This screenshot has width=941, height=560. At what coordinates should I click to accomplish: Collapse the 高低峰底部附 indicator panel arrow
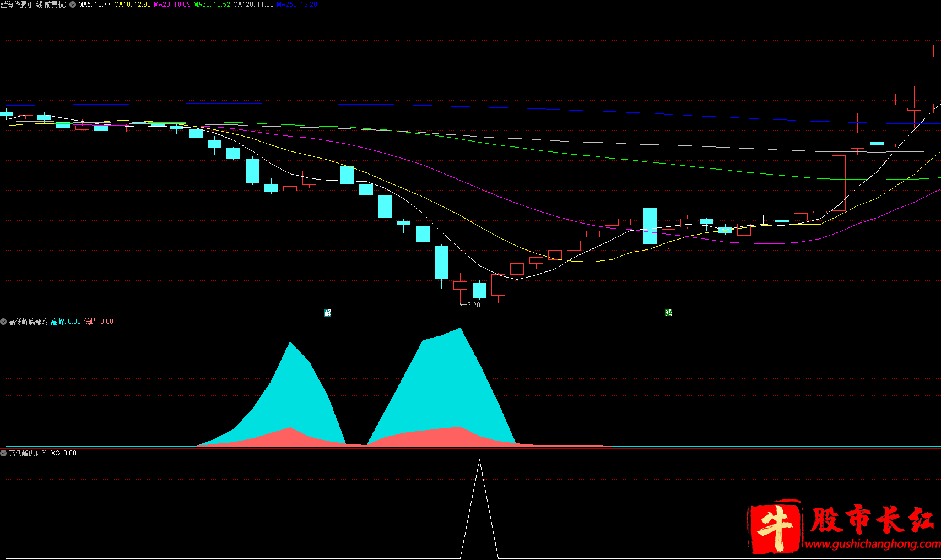(3, 322)
